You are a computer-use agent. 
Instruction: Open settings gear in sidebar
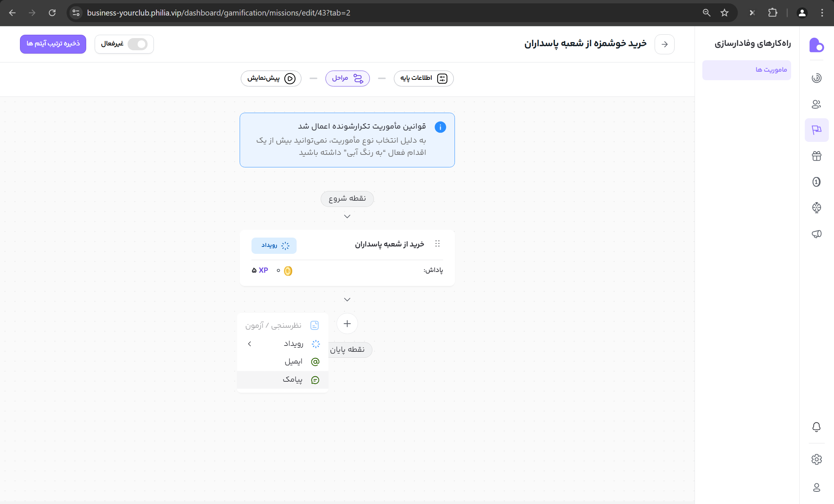[817, 459]
